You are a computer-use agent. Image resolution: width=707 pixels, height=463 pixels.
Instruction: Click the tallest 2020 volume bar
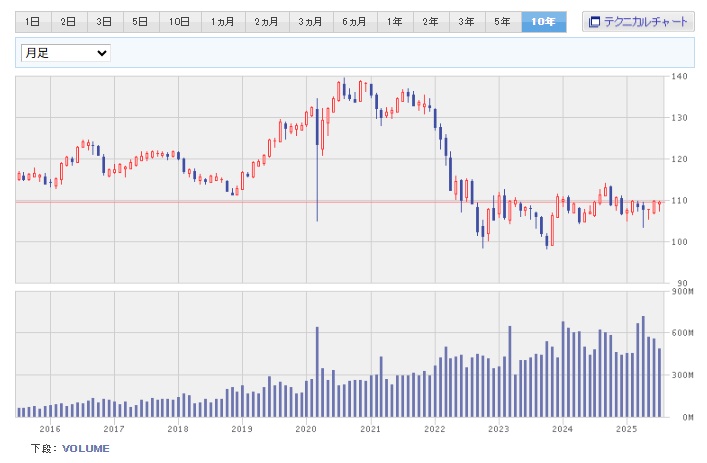click(317, 372)
